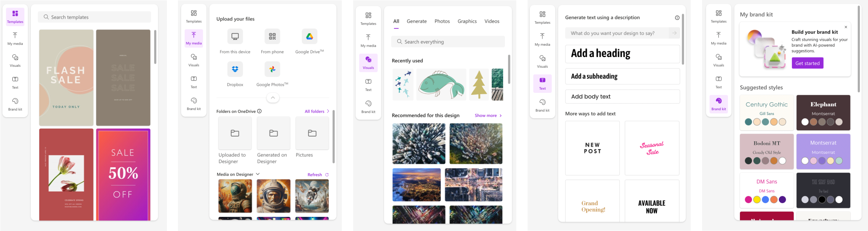
Task: Open My media beside the Search templates panel
Action: point(15,38)
